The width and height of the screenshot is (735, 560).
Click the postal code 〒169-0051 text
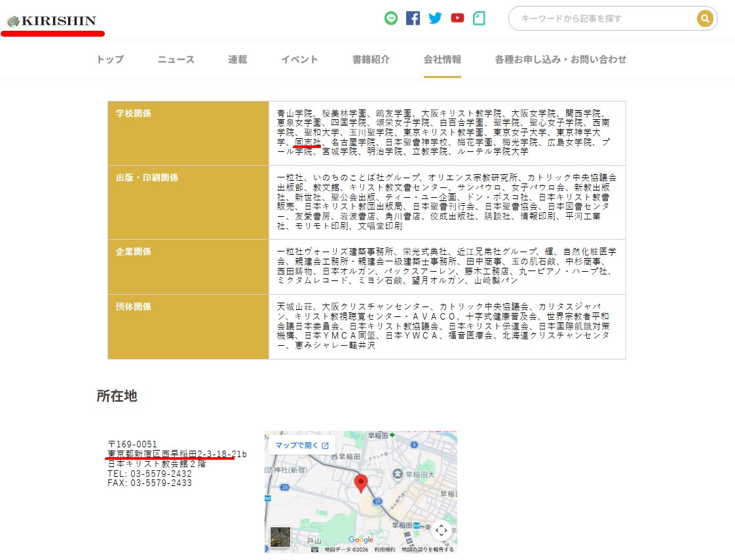[x=132, y=444]
